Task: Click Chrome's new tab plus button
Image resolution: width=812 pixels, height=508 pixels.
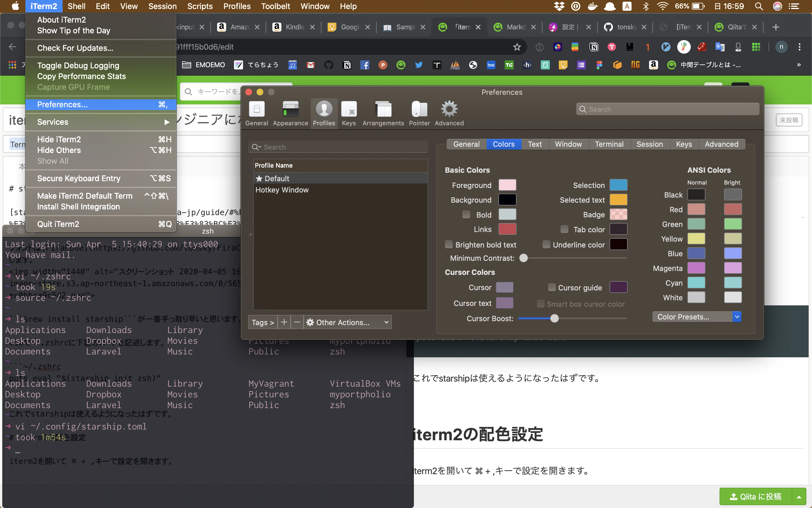Action: point(775,27)
